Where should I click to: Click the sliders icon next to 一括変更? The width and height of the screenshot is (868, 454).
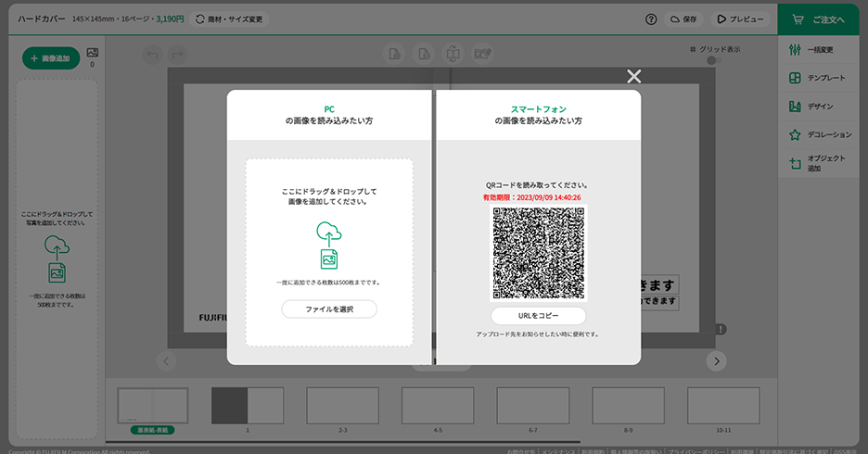[795, 50]
